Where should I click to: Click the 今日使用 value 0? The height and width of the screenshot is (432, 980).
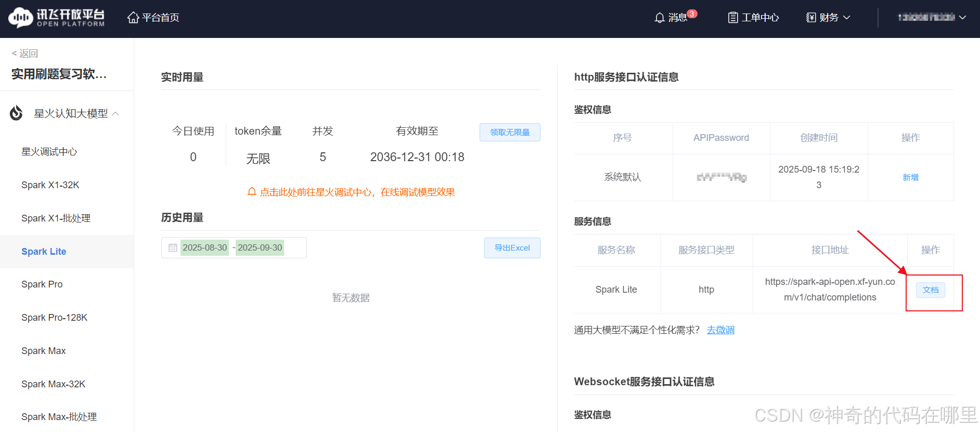tap(194, 157)
